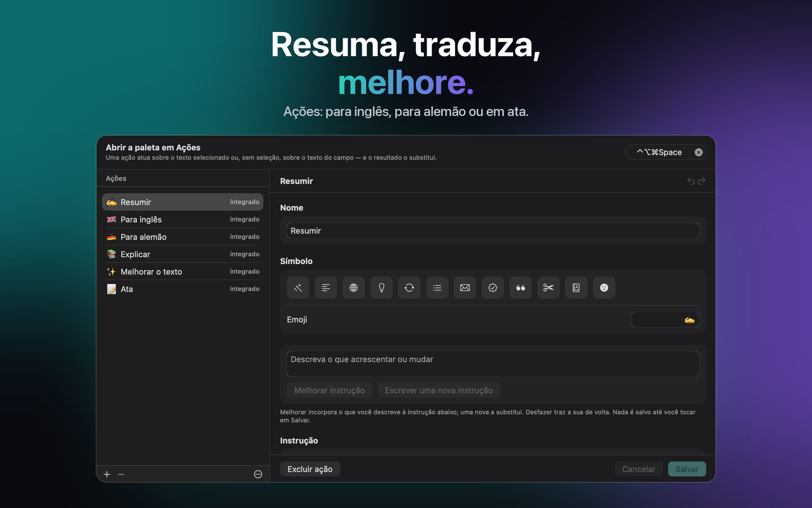Choose the checkmark seal symbol
Image resolution: width=812 pixels, height=508 pixels.
point(493,288)
